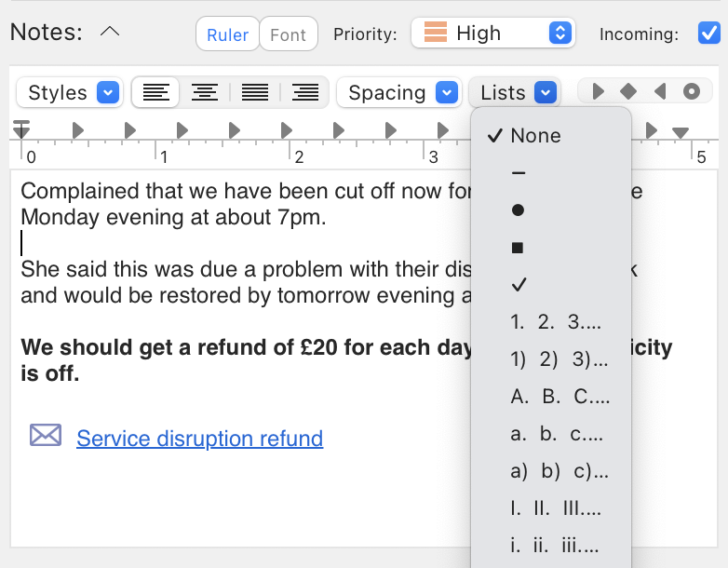Screen dimensions: 728x568
Task: Open the Priority High dropdown
Action: point(492,34)
